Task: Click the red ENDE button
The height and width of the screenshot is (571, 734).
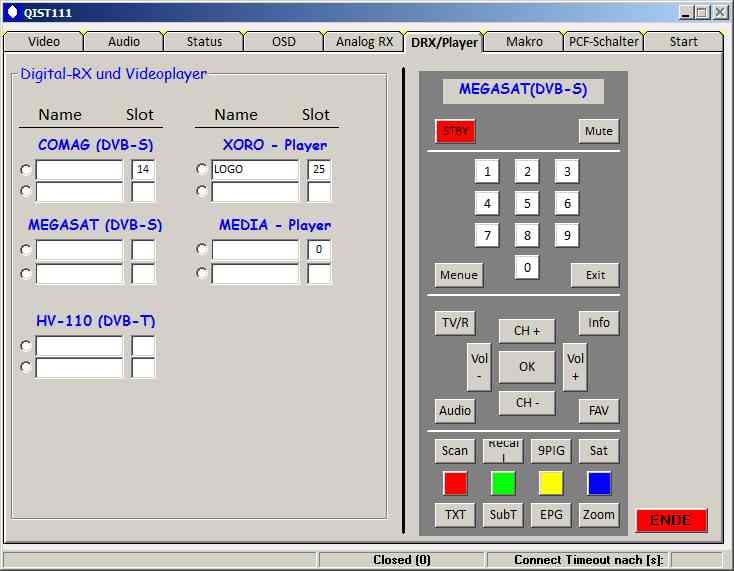Action: (x=670, y=520)
